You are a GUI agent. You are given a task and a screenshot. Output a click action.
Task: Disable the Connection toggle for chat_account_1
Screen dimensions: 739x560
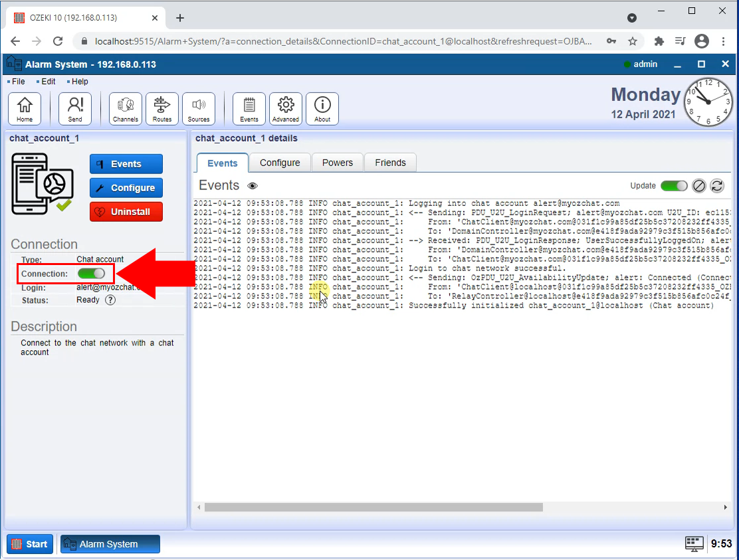[91, 273]
